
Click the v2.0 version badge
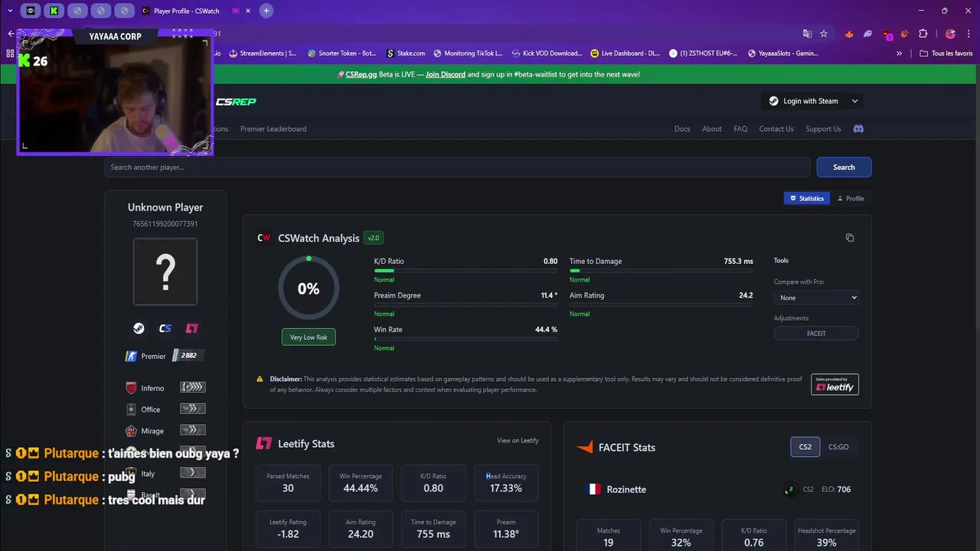374,238
